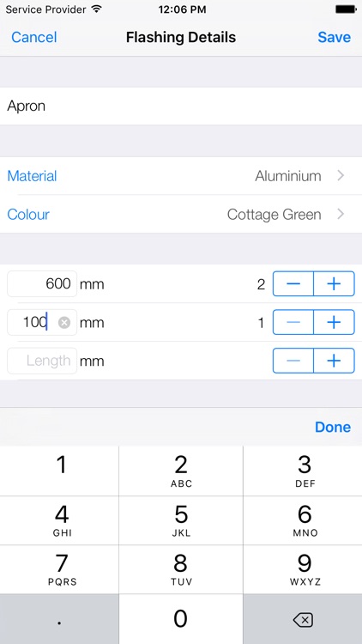Tap the 5 JKL key
Image resolution: width=362 pixels, height=644 pixels.
pos(181,520)
